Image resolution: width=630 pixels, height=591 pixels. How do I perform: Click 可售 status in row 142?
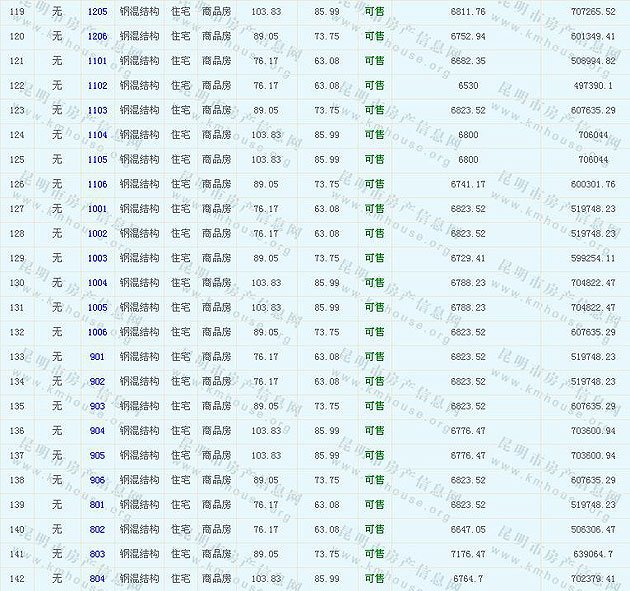click(374, 578)
